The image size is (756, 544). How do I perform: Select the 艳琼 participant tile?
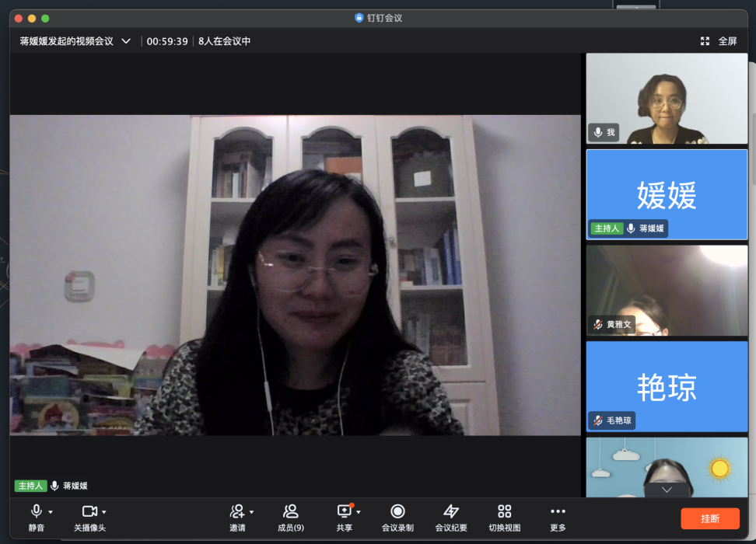tap(667, 386)
